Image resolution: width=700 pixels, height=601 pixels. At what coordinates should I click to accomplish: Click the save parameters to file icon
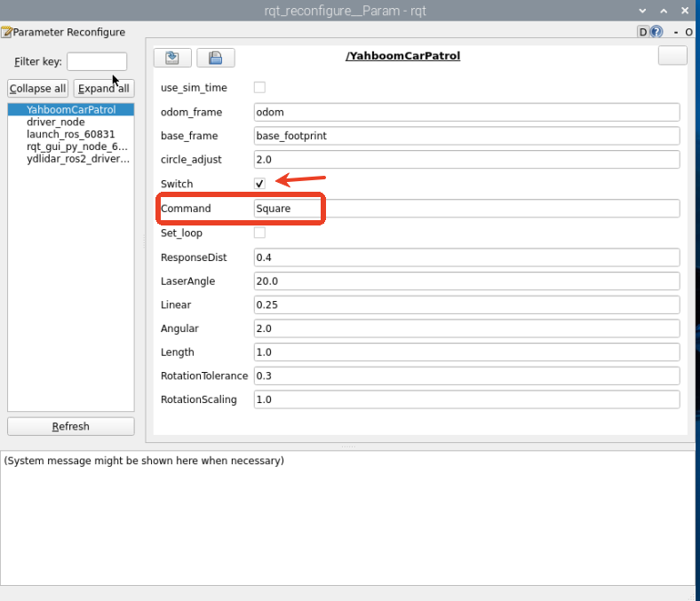coord(215,58)
